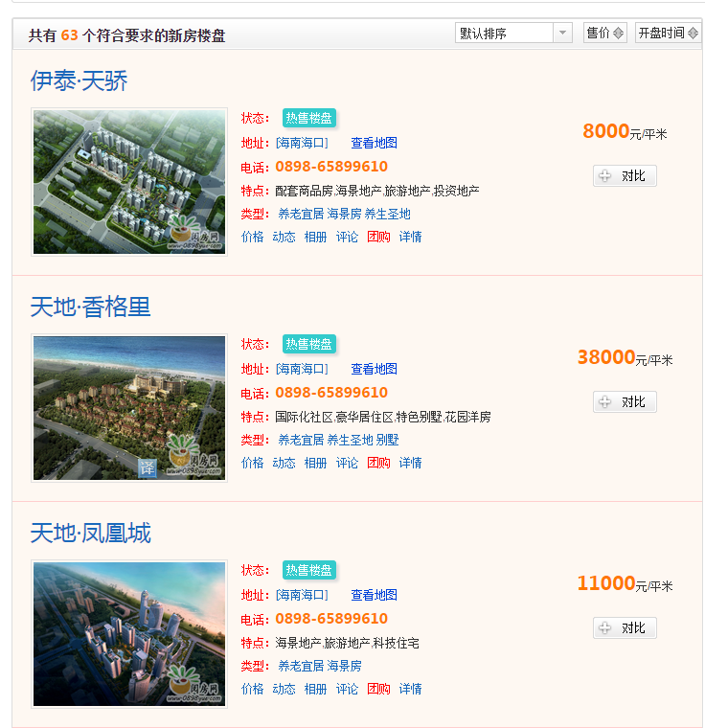Click 热售楼盘 badge for 天地·凤凰城
Viewport: 705px width, 728px height.
click(308, 570)
